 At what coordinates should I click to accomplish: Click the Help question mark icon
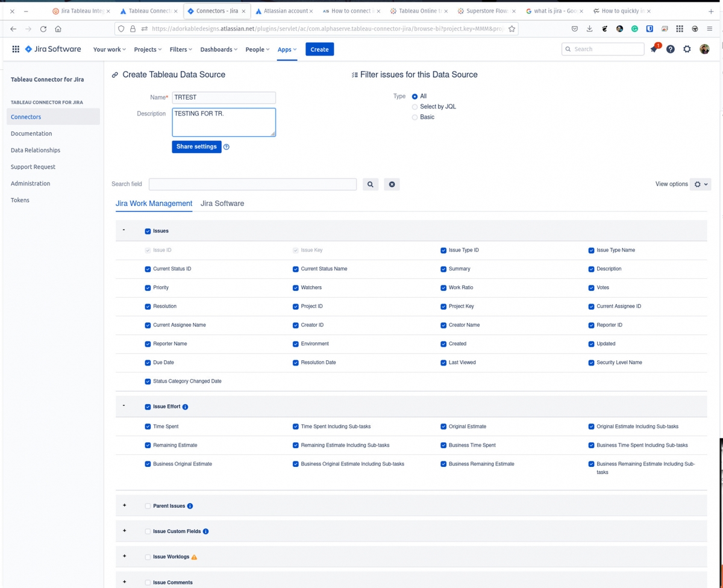pos(670,49)
